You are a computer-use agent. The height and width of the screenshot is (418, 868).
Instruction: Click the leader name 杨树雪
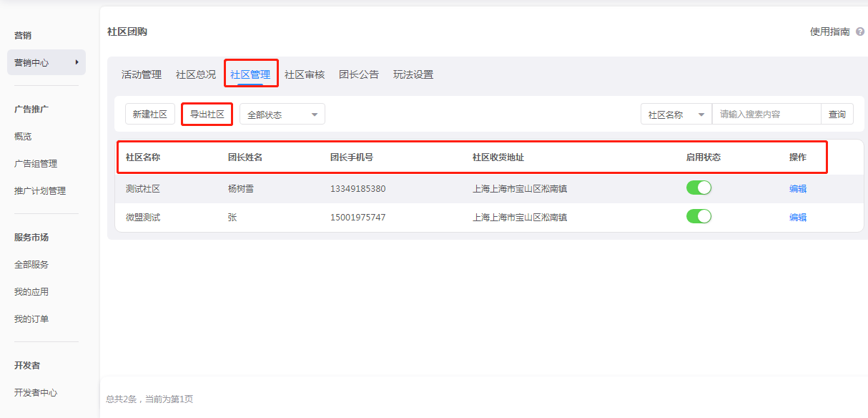(x=241, y=189)
